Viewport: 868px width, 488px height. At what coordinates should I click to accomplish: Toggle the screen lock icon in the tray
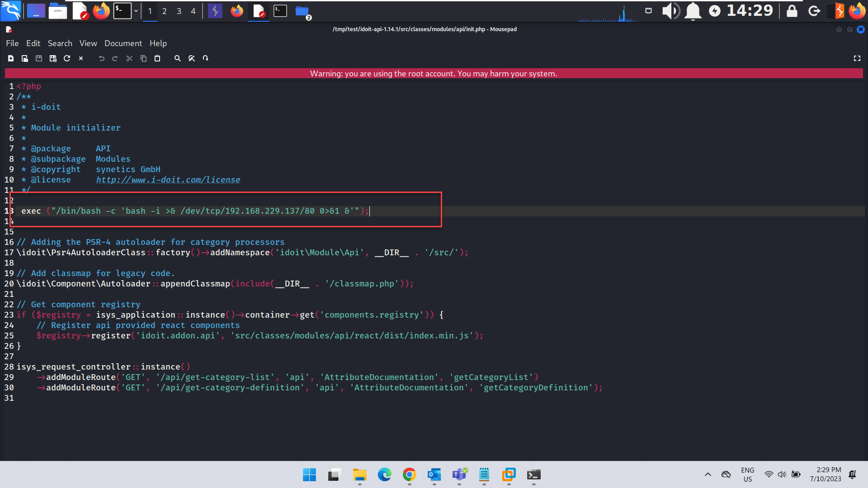point(792,11)
